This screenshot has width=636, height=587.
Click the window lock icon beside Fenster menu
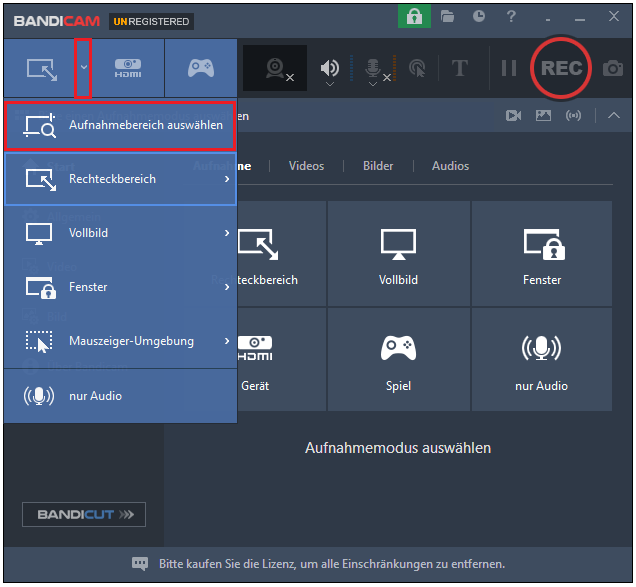41,288
